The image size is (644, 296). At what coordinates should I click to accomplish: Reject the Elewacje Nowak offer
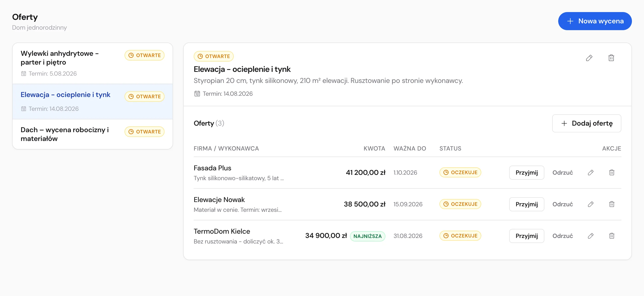click(562, 204)
